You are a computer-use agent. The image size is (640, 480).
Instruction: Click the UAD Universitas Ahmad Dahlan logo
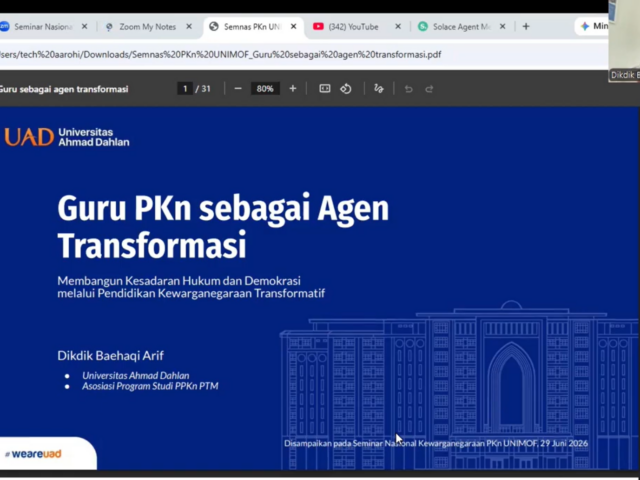coord(67,137)
